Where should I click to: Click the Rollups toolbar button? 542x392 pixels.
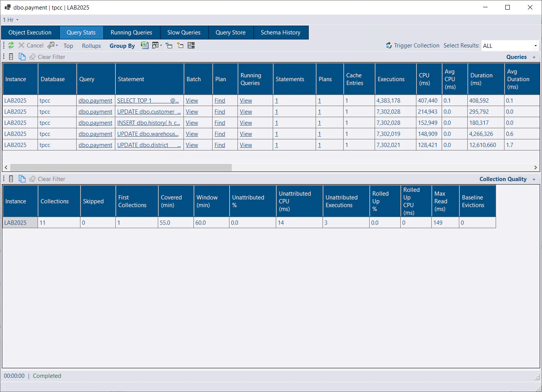point(91,46)
